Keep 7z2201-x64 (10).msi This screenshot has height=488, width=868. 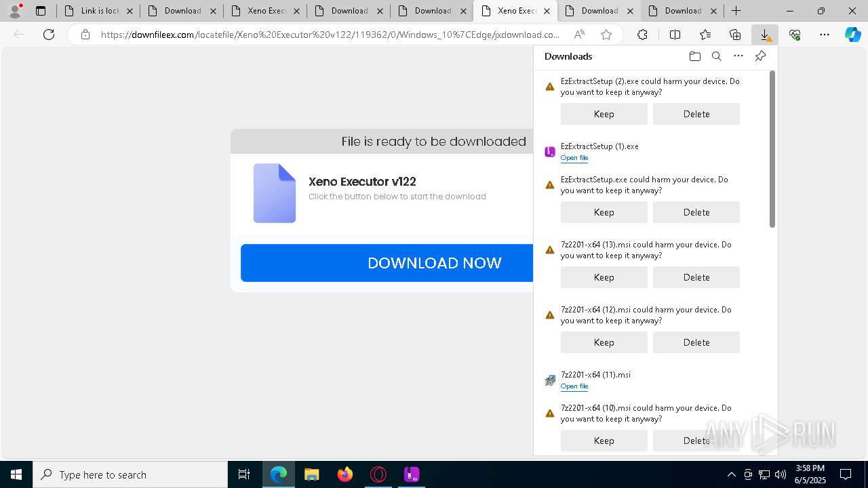604,441
